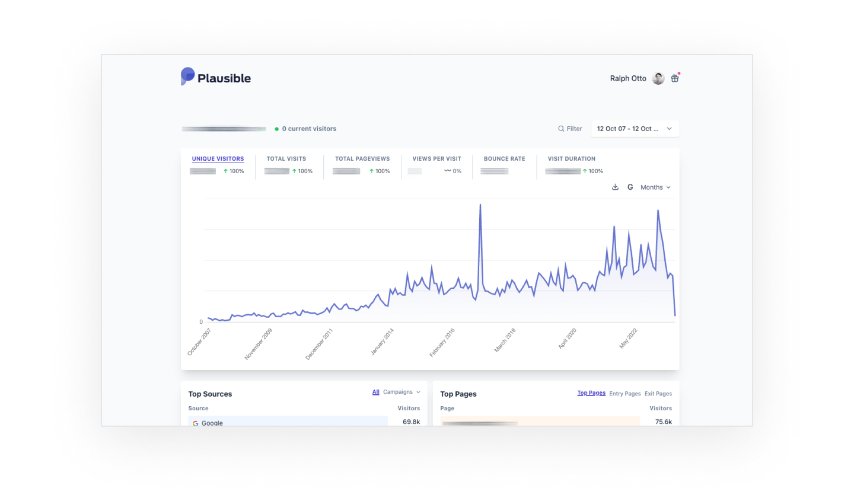Switch to the Exit Pages tab
This screenshot has height=504, width=854.
pyautogui.click(x=658, y=393)
